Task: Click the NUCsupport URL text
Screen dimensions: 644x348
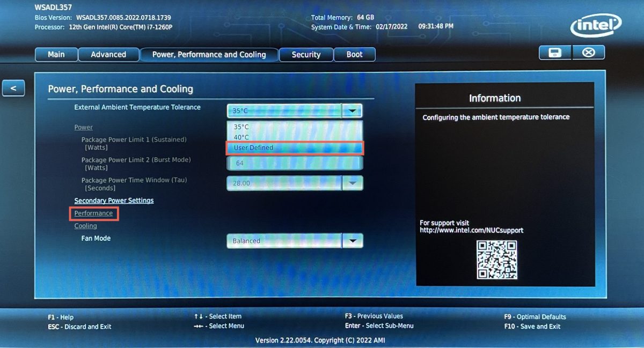Action: click(472, 230)
